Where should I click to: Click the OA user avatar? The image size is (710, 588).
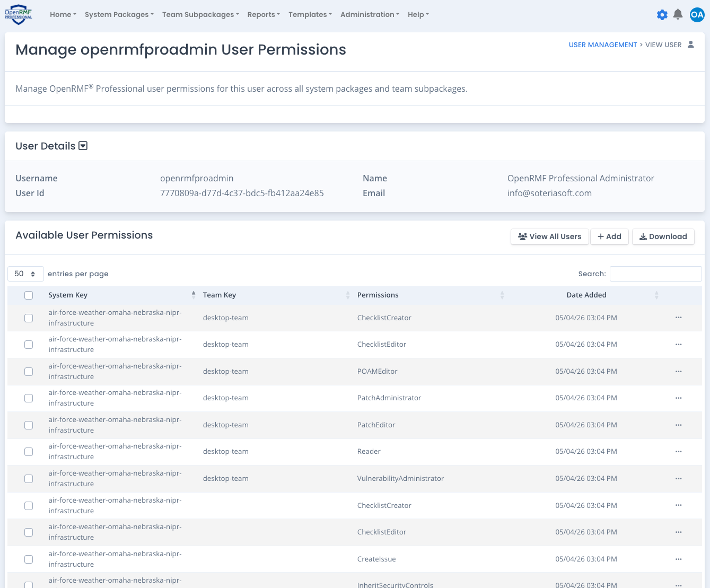(x=697, y=15)
